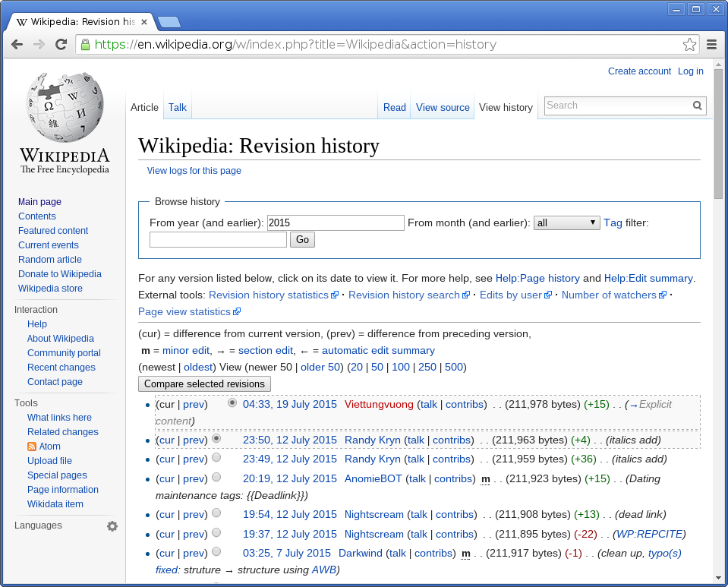Bookmark the page with the star icon
The image size is (728, 587).
tap(689, 44)
